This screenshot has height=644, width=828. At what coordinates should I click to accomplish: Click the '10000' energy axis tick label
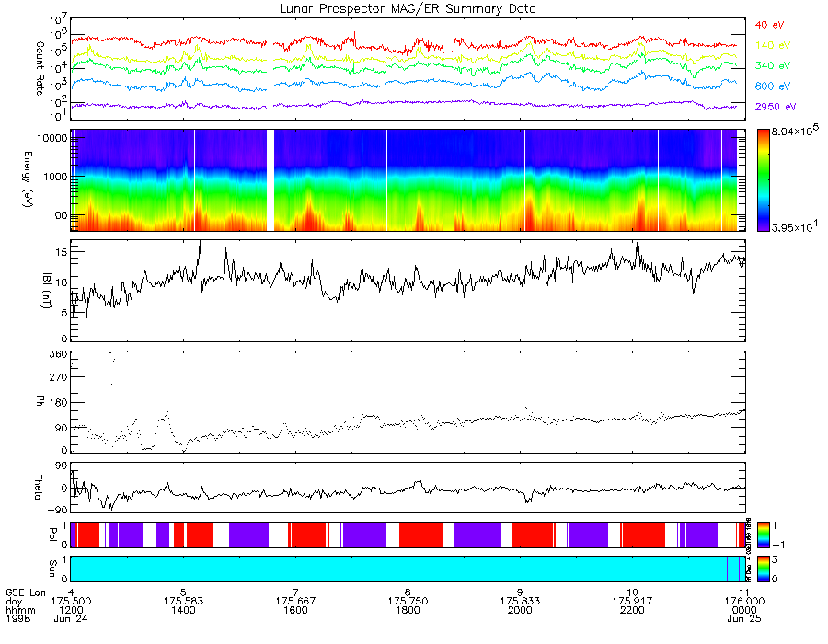[52, 138]
